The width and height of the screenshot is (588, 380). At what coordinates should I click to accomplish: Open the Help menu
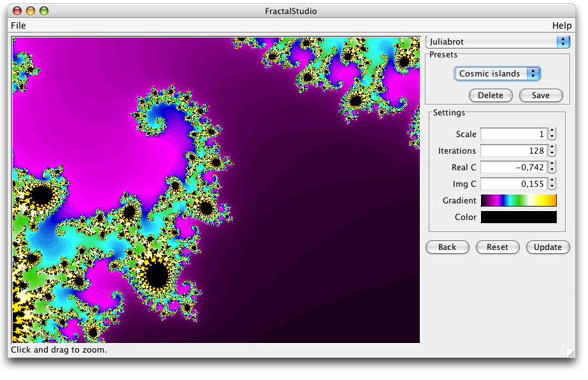coord(562,26)
